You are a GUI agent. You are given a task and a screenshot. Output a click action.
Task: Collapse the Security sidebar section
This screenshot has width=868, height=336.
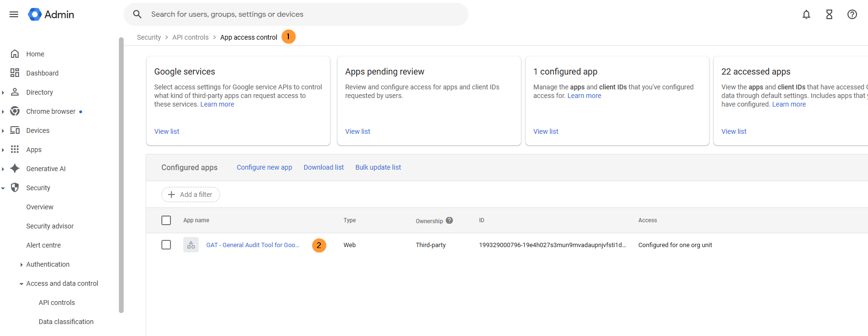tap(3, 188)
